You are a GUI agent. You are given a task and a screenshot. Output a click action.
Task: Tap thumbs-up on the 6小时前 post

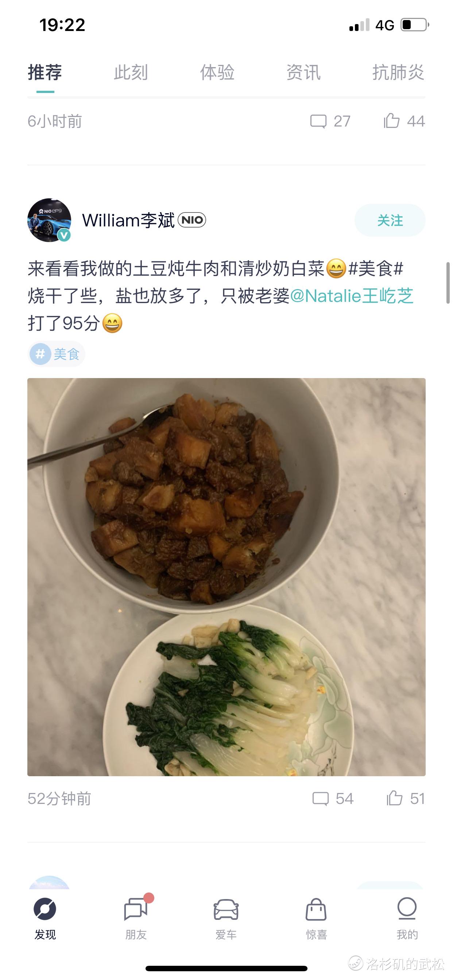pyautogui.click(x=392, y=121)
